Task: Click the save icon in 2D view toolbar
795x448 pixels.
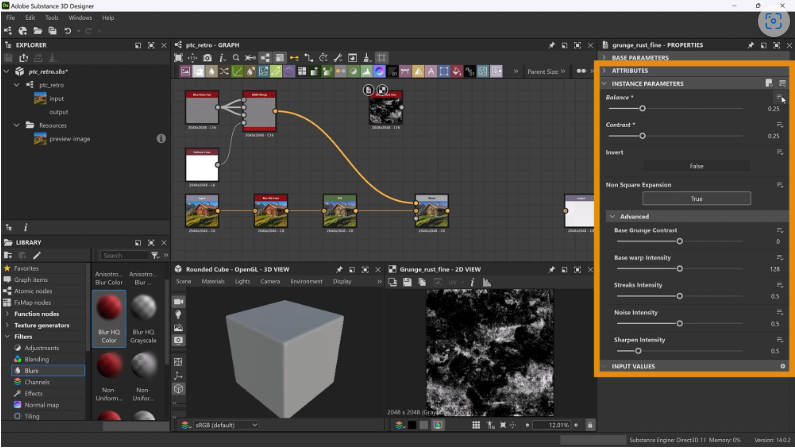Action: pos(407,282)
